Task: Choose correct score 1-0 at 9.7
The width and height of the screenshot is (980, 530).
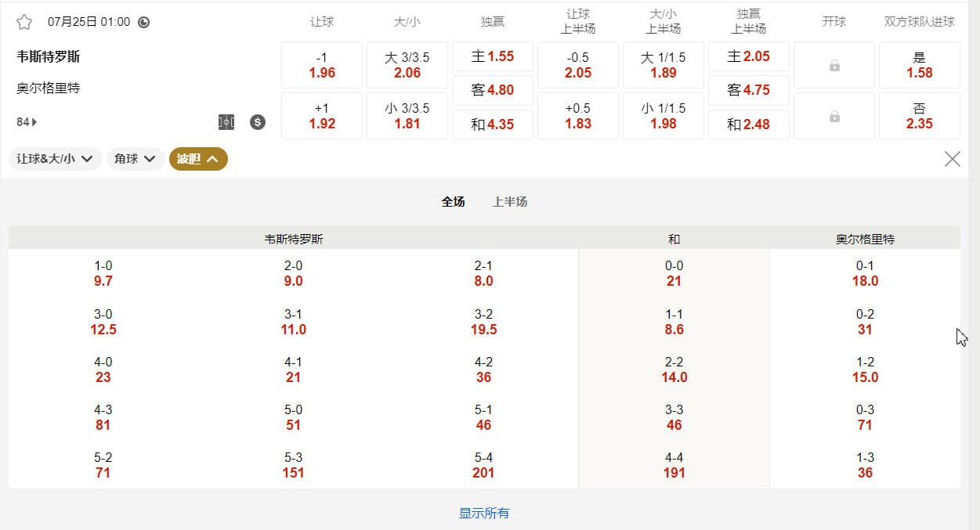Action: (103, 273)
